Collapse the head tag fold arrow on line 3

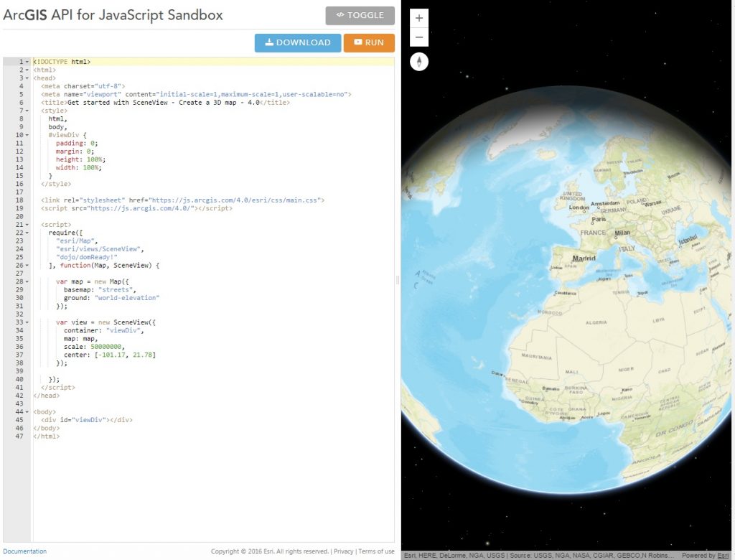click(x=27, y=78)
